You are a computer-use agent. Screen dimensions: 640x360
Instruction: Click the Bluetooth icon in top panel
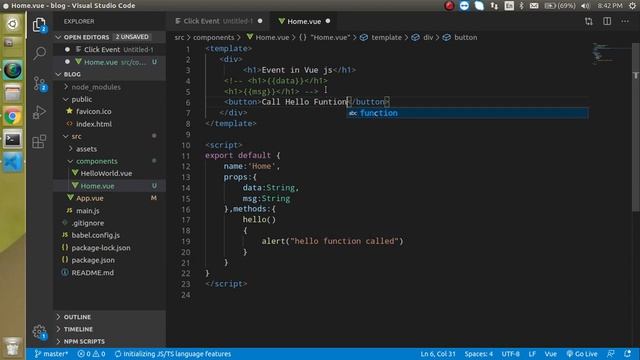point(521,6)
